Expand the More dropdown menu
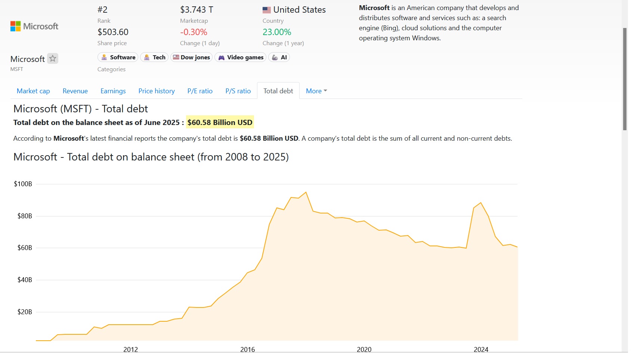This screenshot has height=353, width=644. (316, 91)
